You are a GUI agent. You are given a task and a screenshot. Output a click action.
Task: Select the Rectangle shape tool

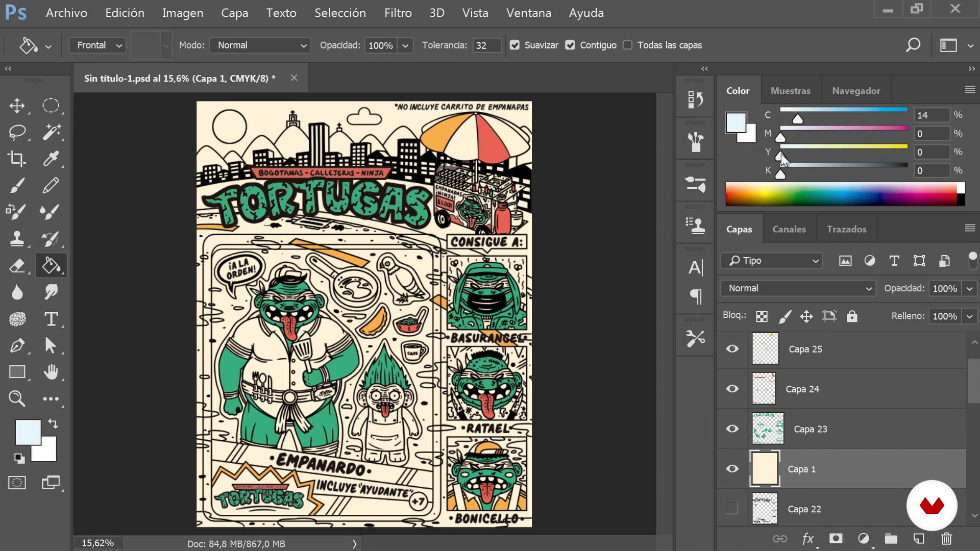(17, 372)
